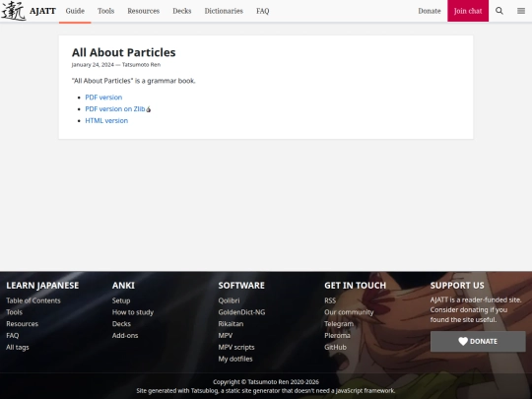Viewport: 532px width, 399px height.
Task: Click the SOFTWARE footer heading
Action: coord(241,286)
